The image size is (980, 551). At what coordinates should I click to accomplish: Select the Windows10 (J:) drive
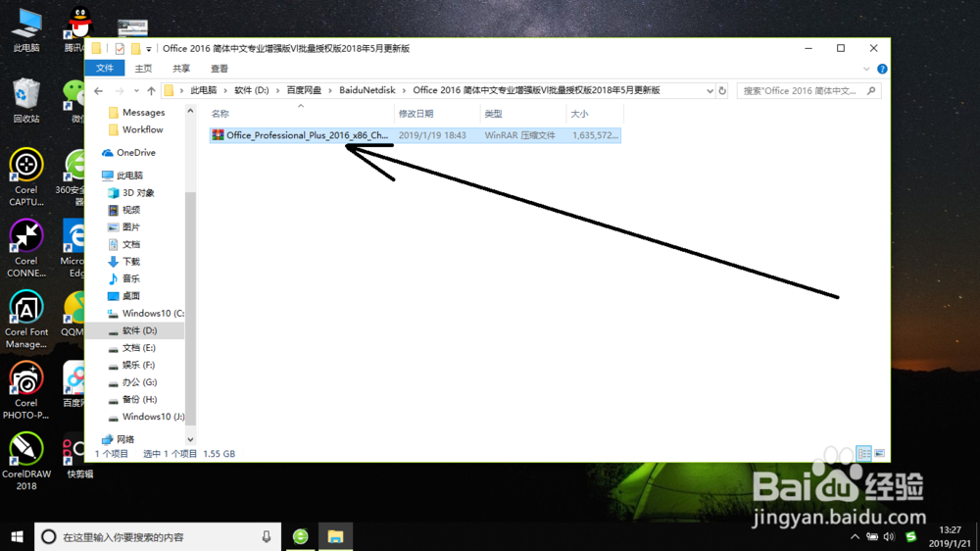(146, 417)
